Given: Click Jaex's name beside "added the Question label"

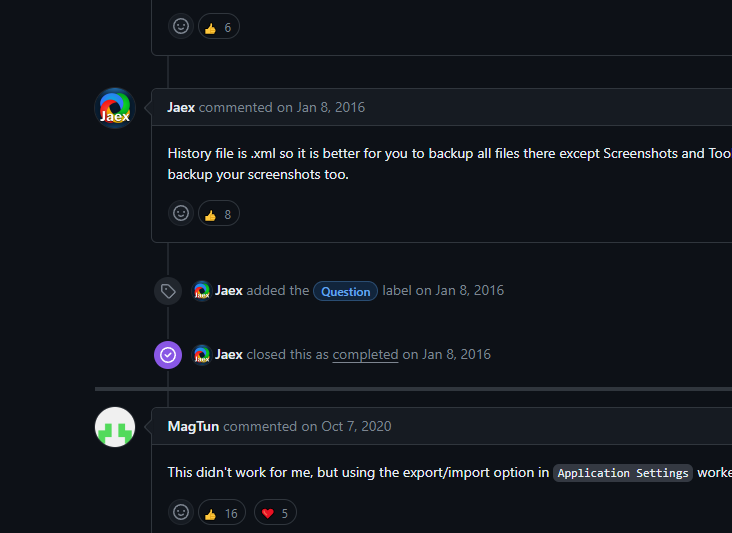Looking at the screenshot, I should click(x=229, y=291).
